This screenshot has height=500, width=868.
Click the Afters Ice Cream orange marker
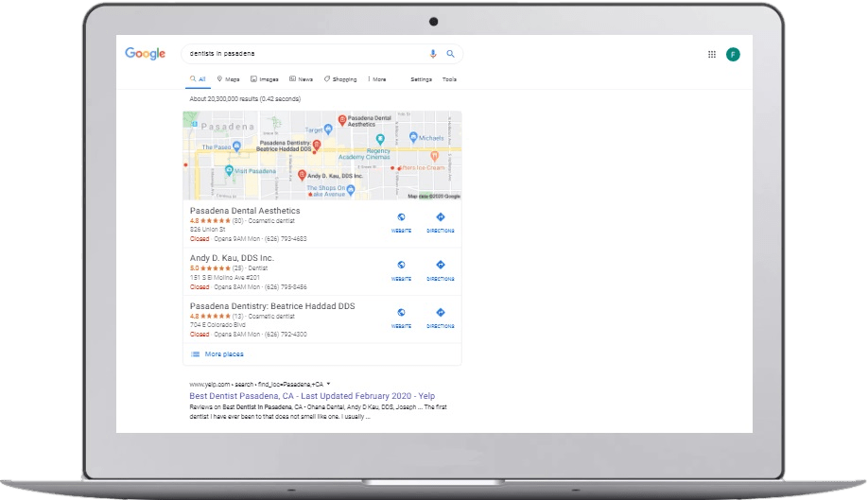tap(435, 156)
